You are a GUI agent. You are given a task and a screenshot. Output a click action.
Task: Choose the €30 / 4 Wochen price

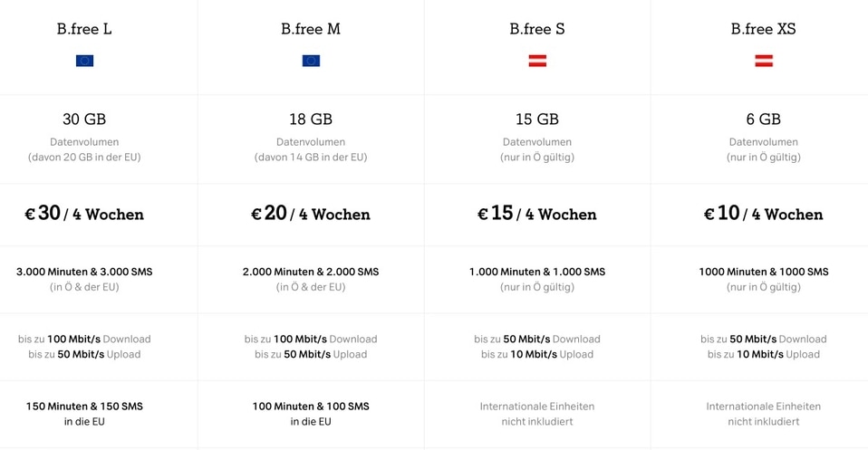[x=84, y=214]
